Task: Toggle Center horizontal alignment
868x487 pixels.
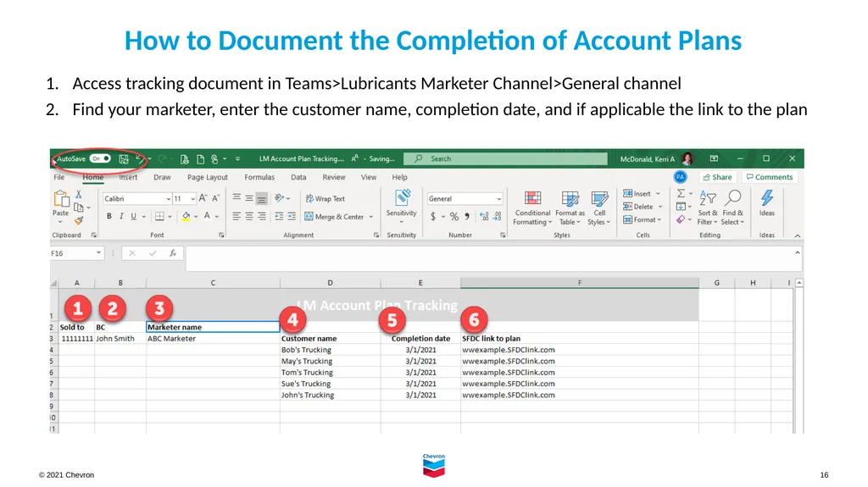Action: tap(249, 216)
